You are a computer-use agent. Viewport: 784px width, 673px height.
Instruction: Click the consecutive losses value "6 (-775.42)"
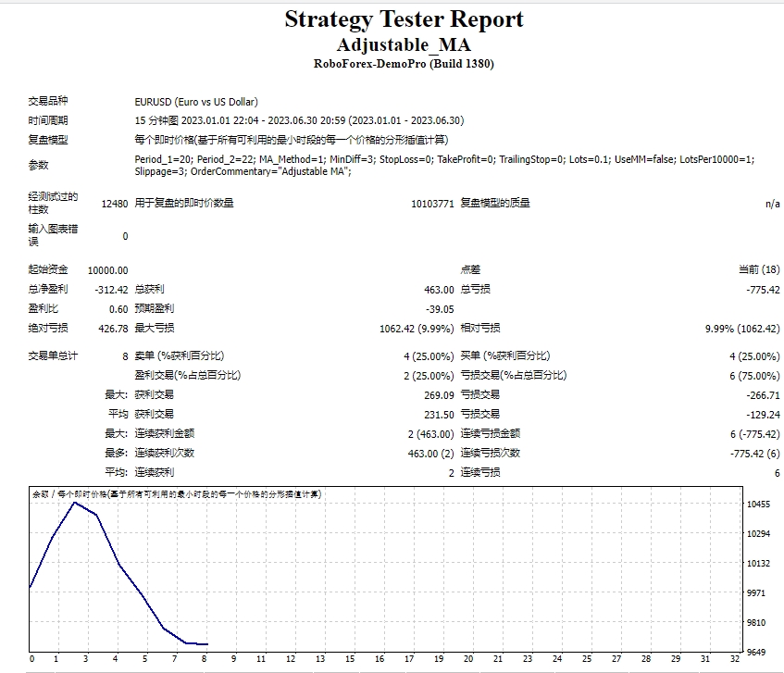click(x=755, y=434)
